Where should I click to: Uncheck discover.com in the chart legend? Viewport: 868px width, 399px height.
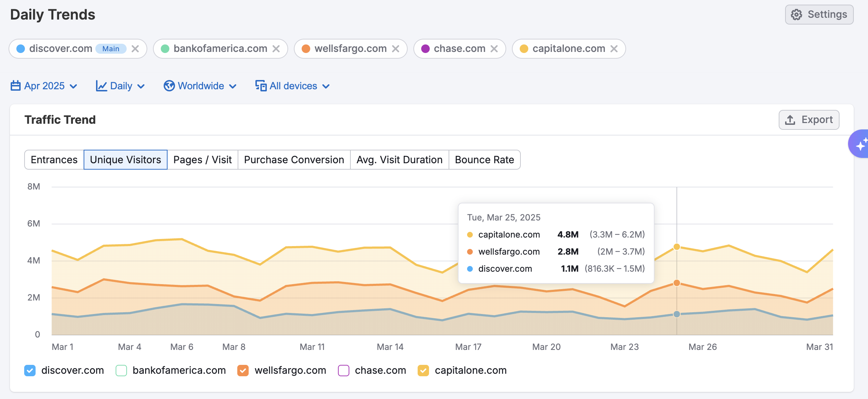coord(30,371)
